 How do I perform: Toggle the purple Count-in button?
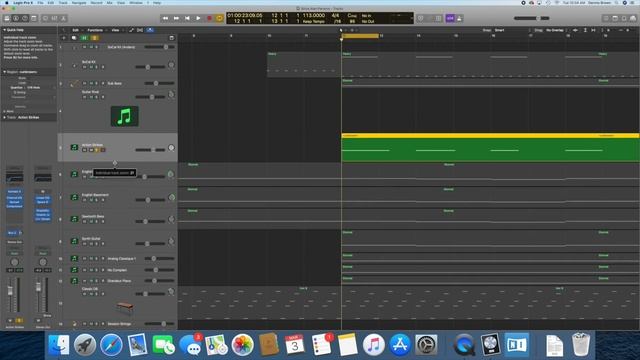click(x=450, y=18)
